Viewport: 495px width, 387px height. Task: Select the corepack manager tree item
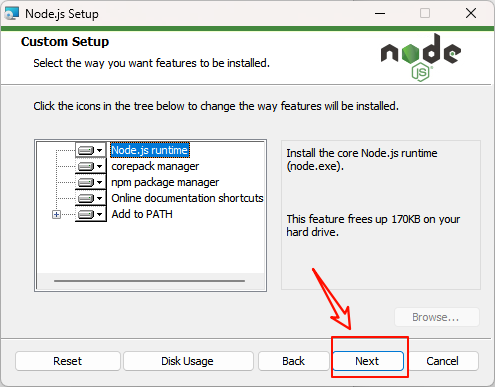click(155, 166)
